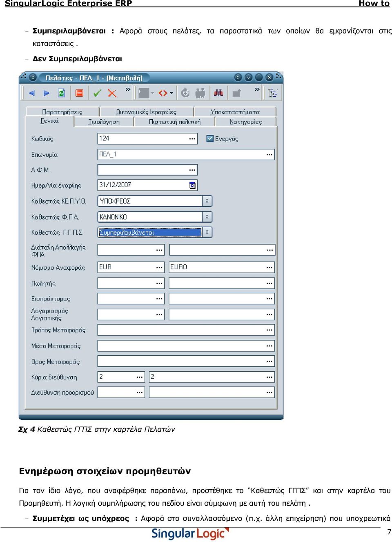Maximize the Πελάτες window
The height and width of the screenshot is (542, 392).
coord(259,78)
